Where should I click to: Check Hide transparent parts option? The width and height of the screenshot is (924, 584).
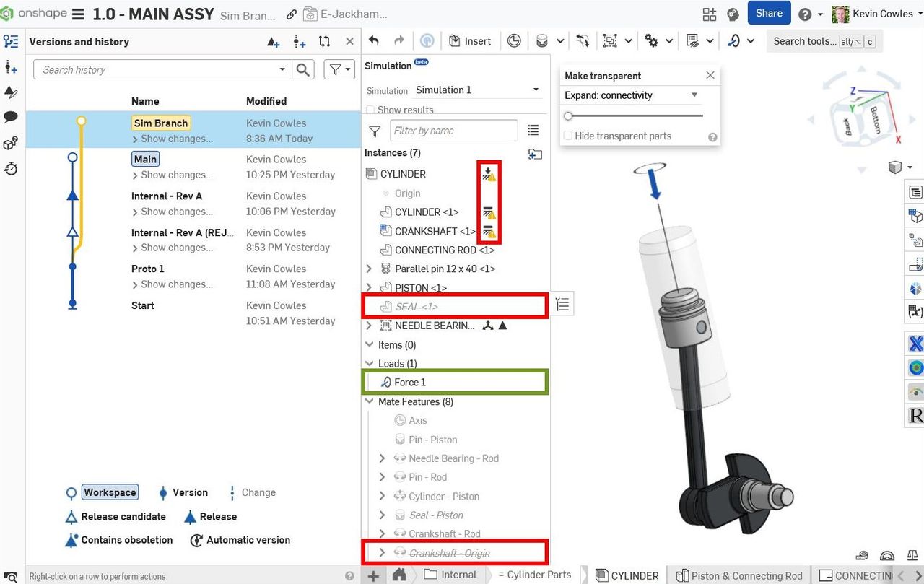click(568, 136)
